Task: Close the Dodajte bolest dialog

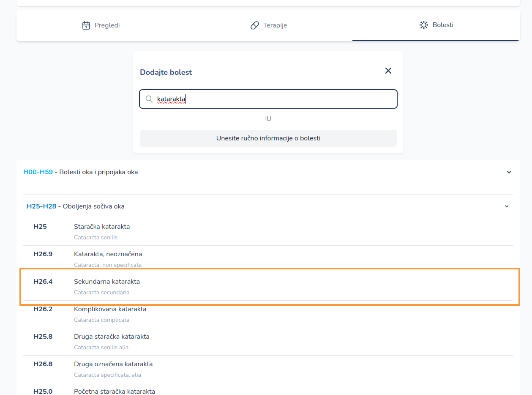Action: click(388, 71)
